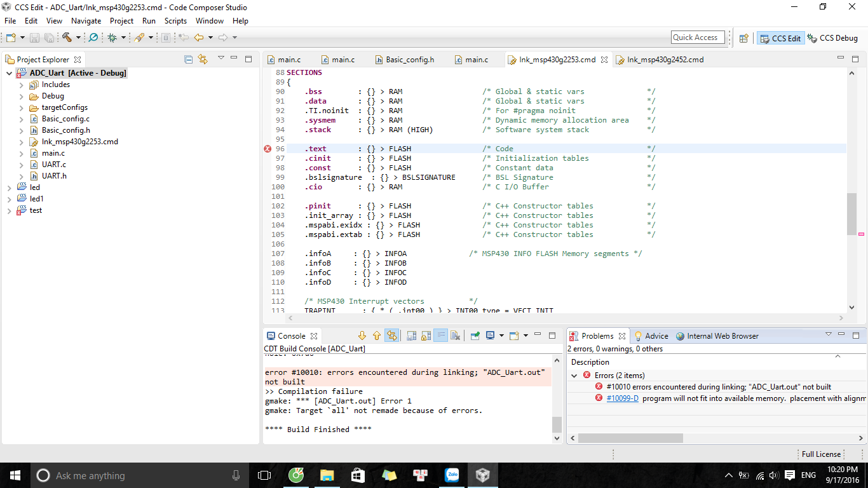The height and width of the screenshot is (488, 868).
Task: Click the Build hammer icon
Action: [67, 37]
